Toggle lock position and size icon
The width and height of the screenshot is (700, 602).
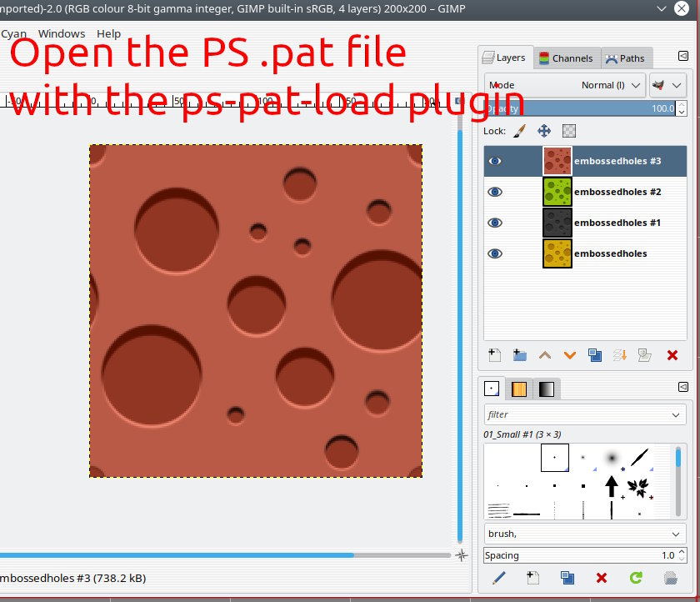[543, 131]
